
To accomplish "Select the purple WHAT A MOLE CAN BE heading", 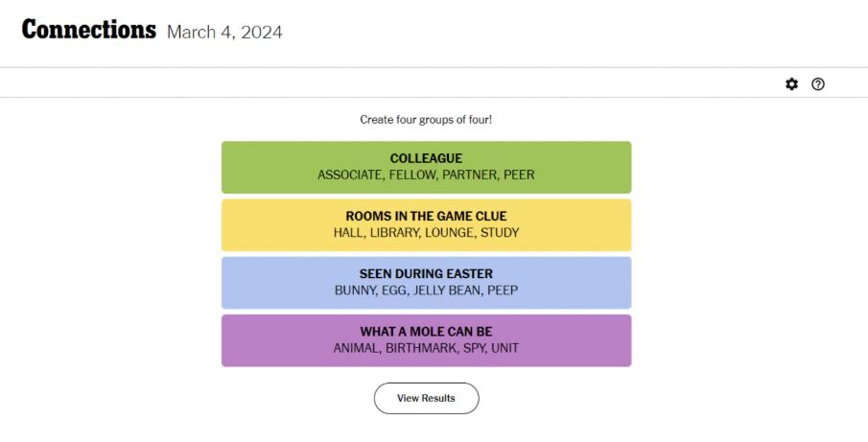I will [x=426, y=332].
